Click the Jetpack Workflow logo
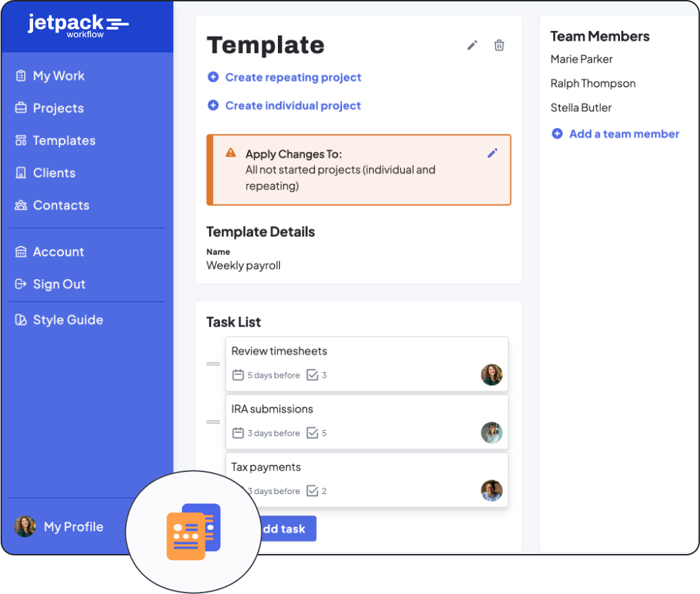Image resolution: width=700 pixels, height=594 pixels. click(78, 25)
